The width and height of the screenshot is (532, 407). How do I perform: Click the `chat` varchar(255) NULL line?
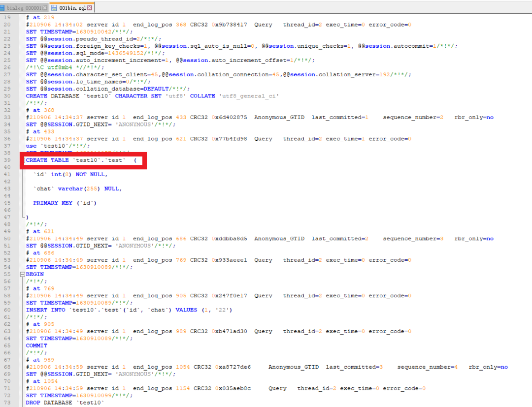point(77,188)
